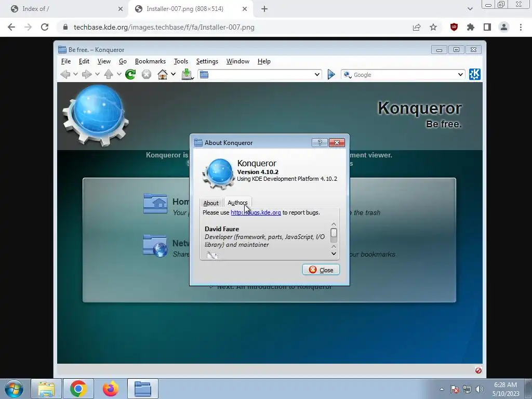Open Konqueror's Tools menu
This screenshot has height=399, width=532.
pyautogui.click(x=181, y=61)
